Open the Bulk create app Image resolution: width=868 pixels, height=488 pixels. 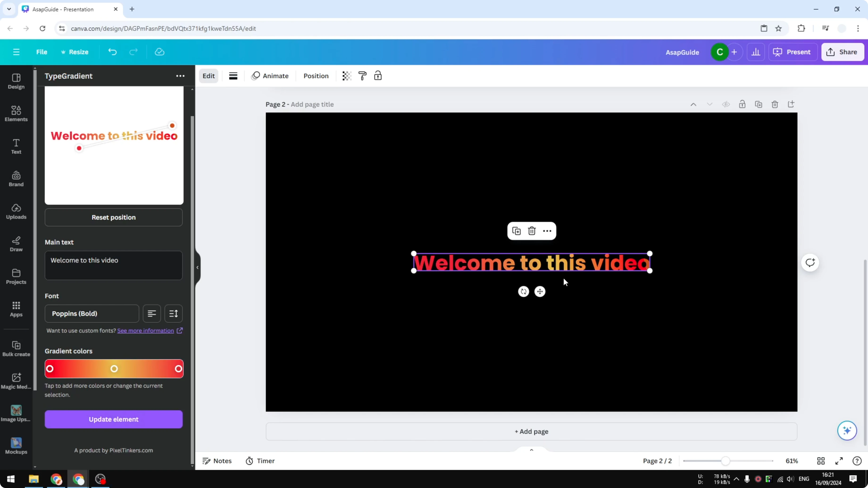click(x=16, y=349)
